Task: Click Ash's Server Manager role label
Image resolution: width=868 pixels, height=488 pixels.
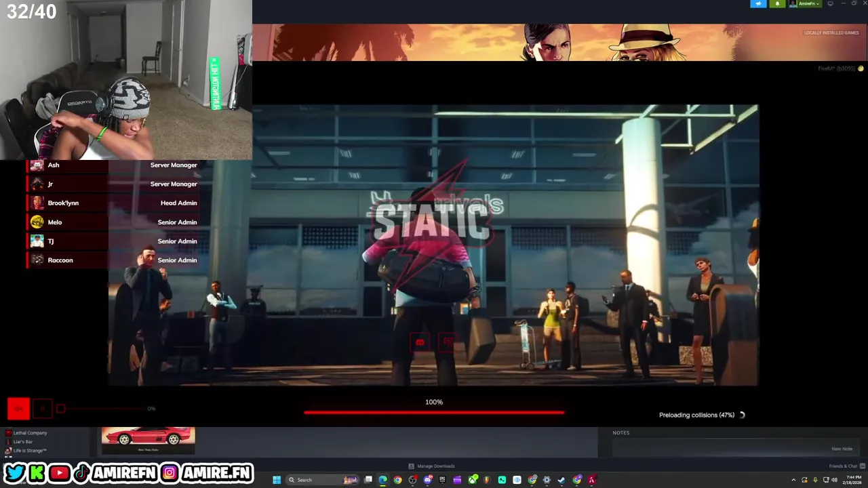Action: (x=174, y=165)
